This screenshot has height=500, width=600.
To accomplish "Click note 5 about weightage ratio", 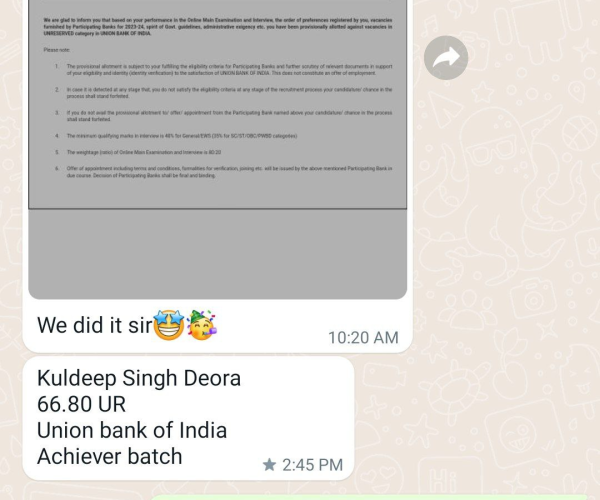I will pos(138,152).
